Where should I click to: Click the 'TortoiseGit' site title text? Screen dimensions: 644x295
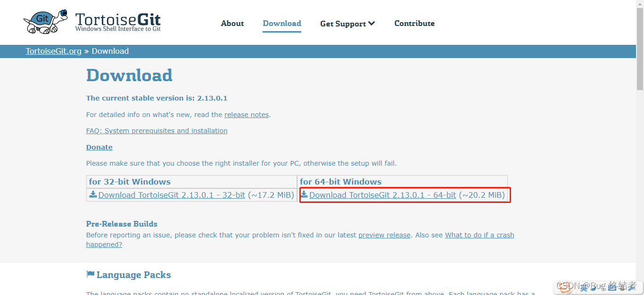pos(118,19)
